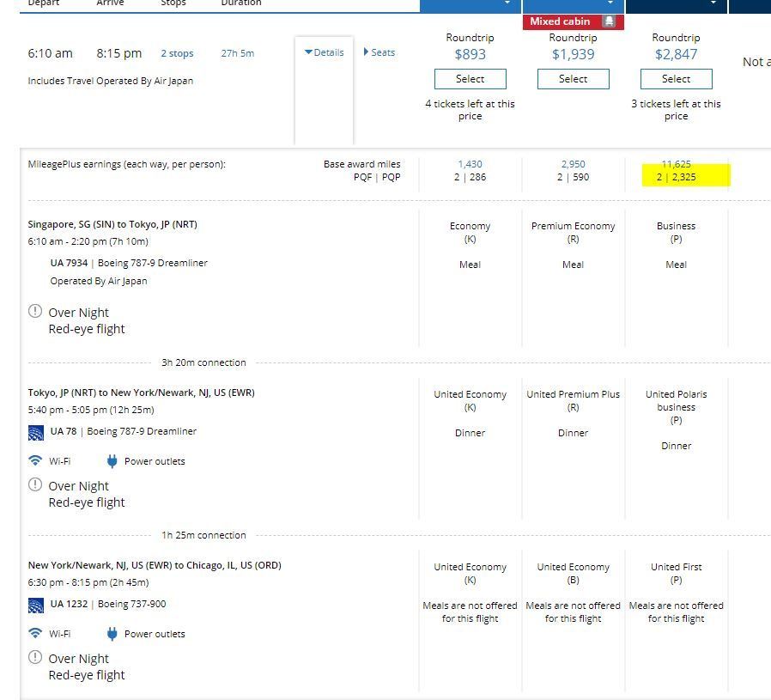
Task: Click the power outlet icon for UA 78
Action: [x=112, y=461]
